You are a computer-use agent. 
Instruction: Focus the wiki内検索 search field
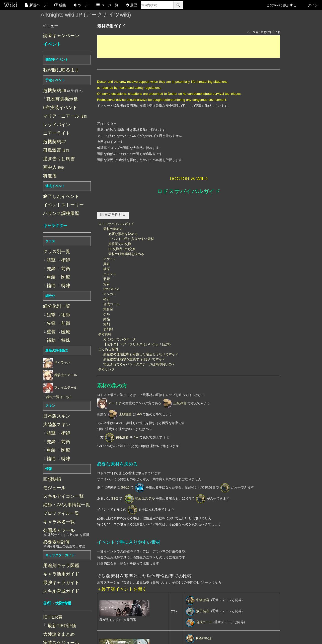tap(157, 5)
